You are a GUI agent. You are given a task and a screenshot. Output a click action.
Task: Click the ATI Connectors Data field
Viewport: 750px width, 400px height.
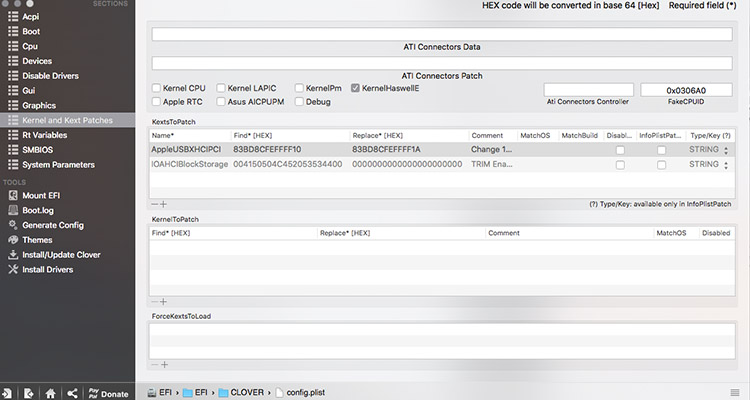[442, 34]
